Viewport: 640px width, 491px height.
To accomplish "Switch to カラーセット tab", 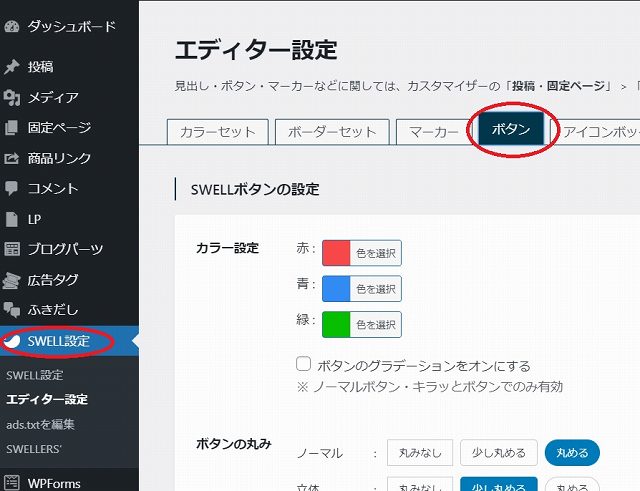I will pos(218,132).
